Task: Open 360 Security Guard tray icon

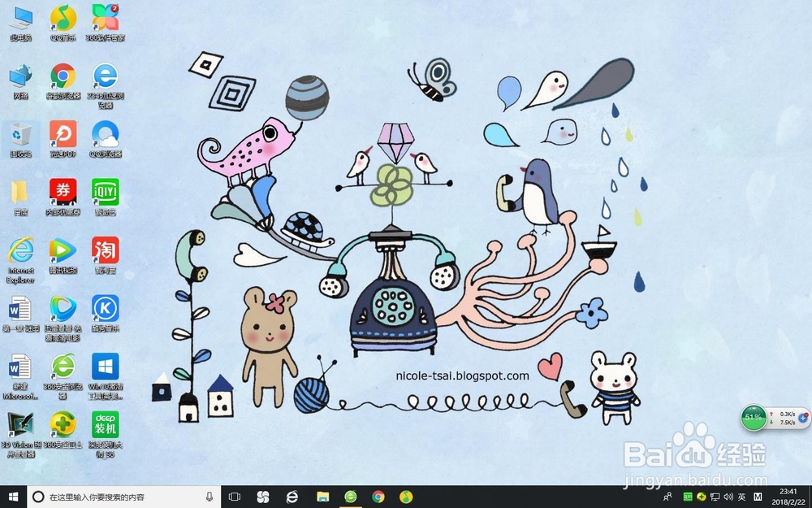Action: click(x=702, y=497)
